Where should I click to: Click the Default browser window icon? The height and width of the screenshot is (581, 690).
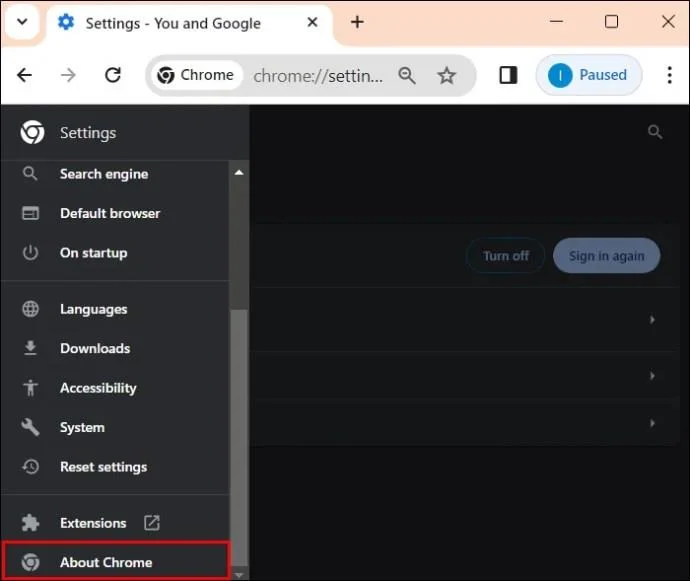[x=30, y=213]
